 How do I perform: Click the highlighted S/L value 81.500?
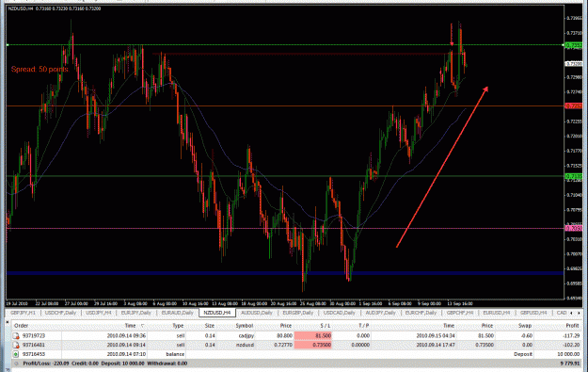point(313,335)
